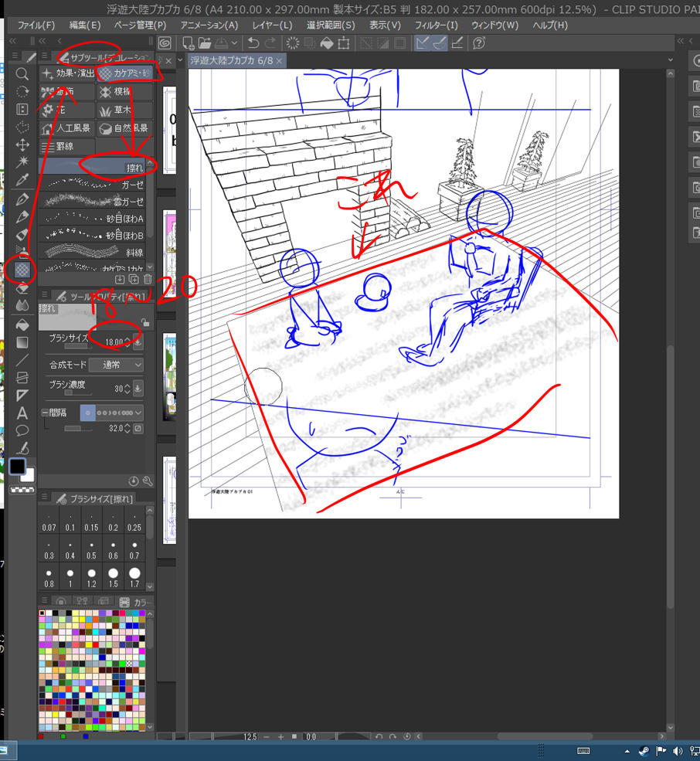Toggle Snap to Ruler in command bar

point(423,43)
